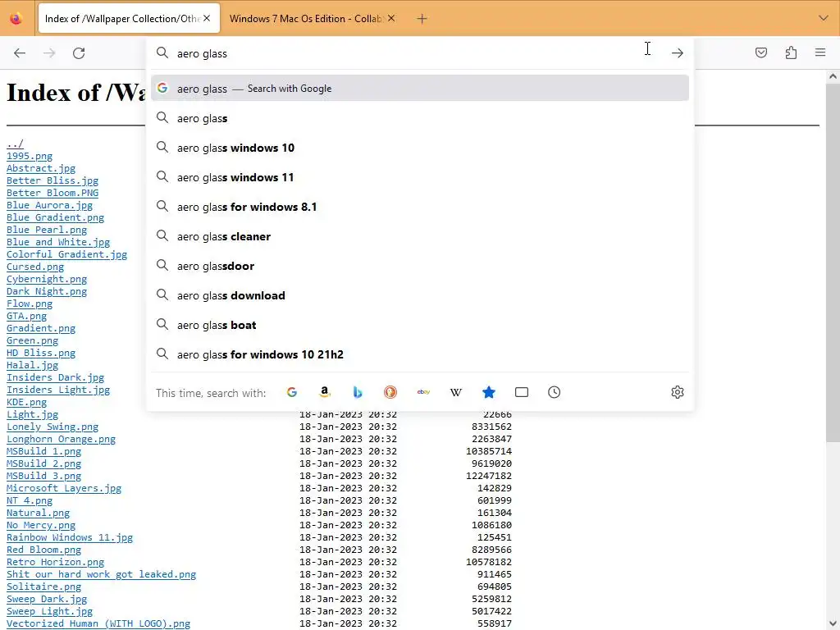Reload the current page
Screen dimensions: 840x630
[79, 52]
